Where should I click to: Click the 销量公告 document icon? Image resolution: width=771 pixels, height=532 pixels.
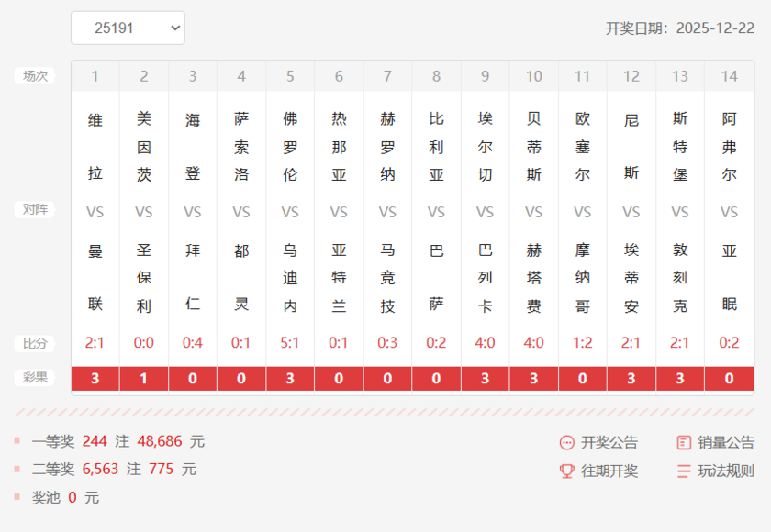(683, 443)
